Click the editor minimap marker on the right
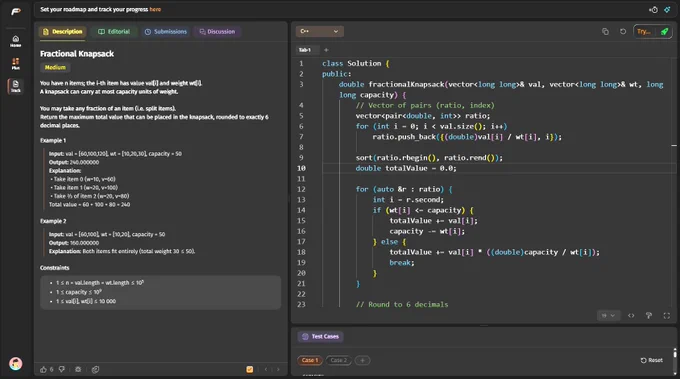The height and width of the screenshot is (379, 680). 674,146
